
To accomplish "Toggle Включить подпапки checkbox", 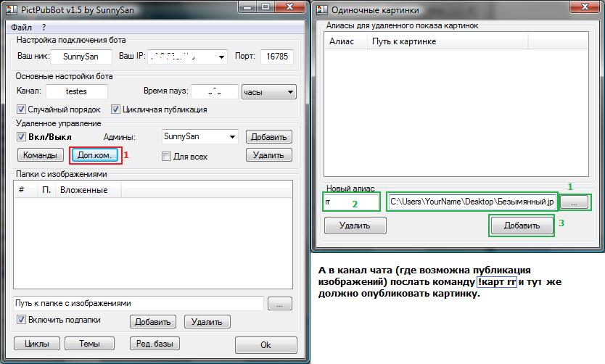I will point(22,320).
